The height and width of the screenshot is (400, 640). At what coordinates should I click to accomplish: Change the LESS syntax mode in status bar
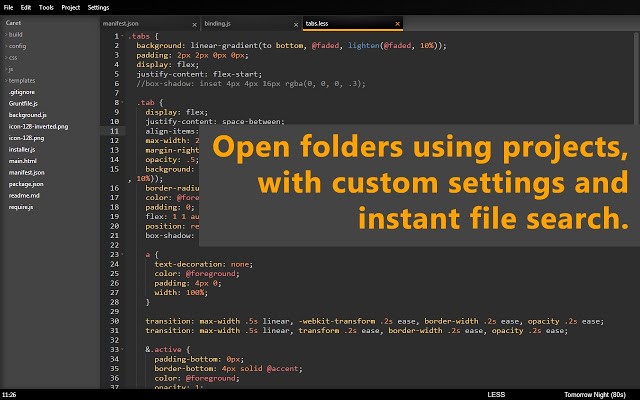click(496, 395)
